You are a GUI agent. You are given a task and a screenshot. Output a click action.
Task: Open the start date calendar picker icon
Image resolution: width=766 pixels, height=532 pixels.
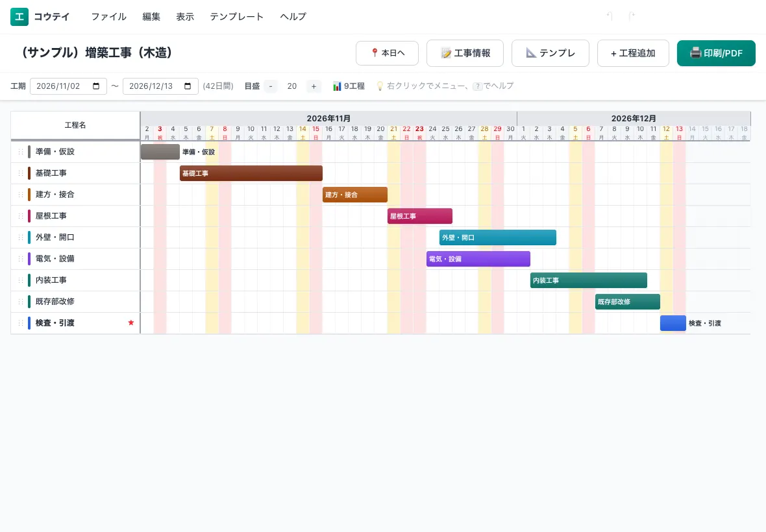click(x=96, y=86)
